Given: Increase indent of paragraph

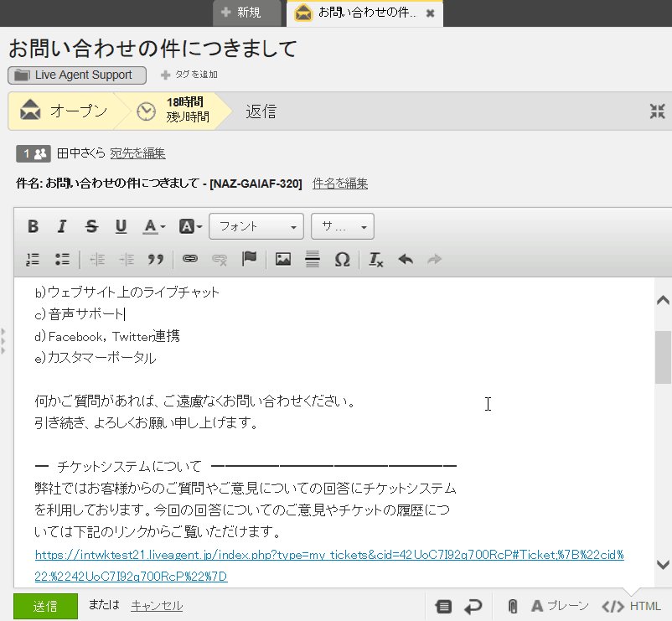Looking at the screenshot, I should 127,259.
